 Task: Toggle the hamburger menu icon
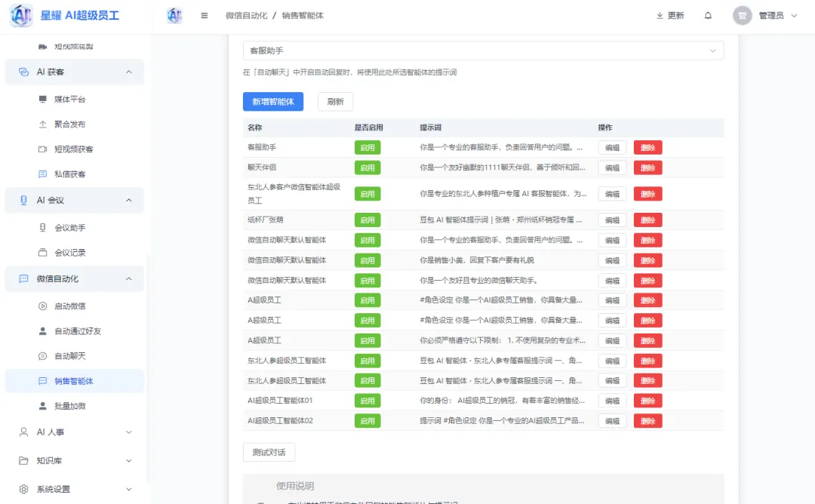[205, 16]
